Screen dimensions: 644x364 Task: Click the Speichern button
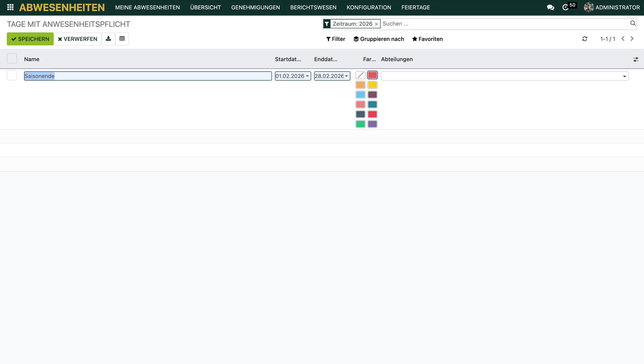tap(30, 39)
